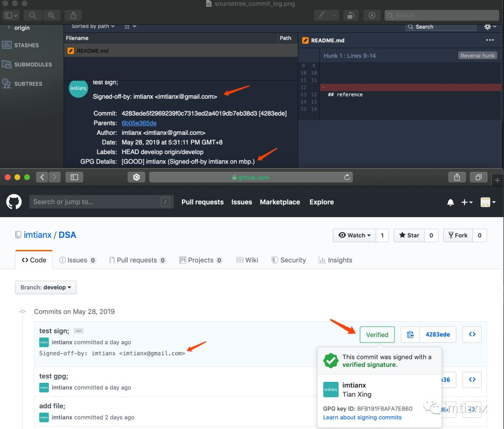The width and height of the screenshot is (504, 429).
Task: Click the Preview markup pen icon
Action: pos(322,15)
